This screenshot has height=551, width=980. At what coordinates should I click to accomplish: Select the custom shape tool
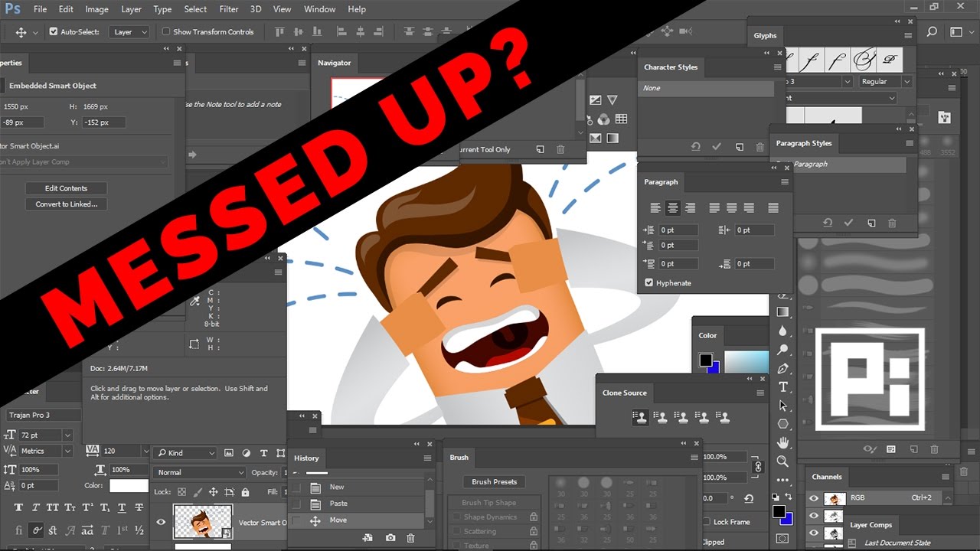click(x=782, y=424)
